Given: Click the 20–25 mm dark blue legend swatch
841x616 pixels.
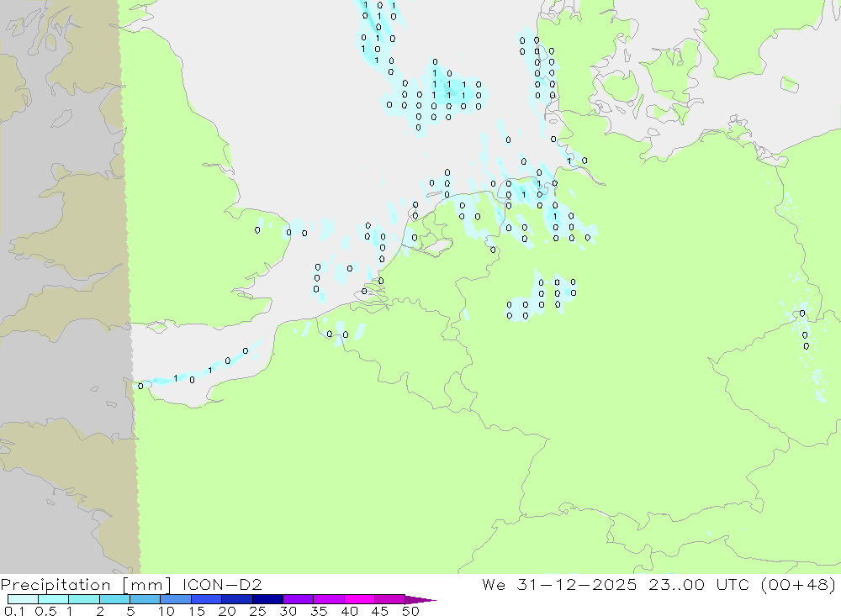Looking at the screenshot, I should (237, 599).
